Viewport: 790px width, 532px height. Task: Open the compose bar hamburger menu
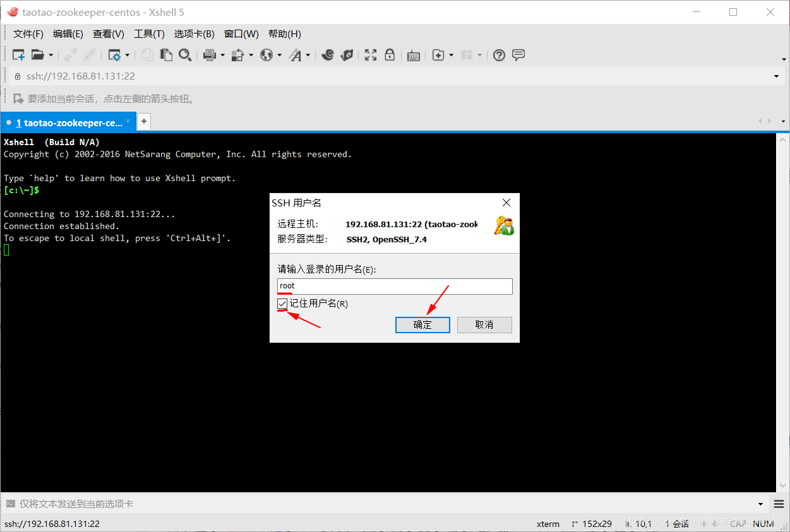click(779, 504)
